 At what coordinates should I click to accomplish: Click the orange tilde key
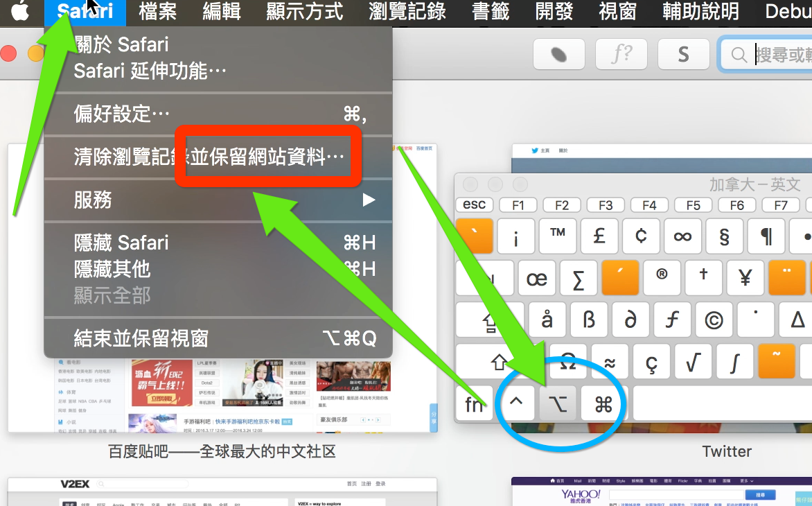pyautogui.click(x=777, y=362)
